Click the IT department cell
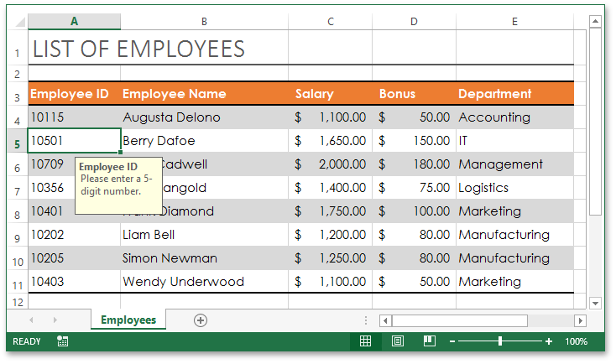This screenshot has width=616, height=364. [514, 141]
